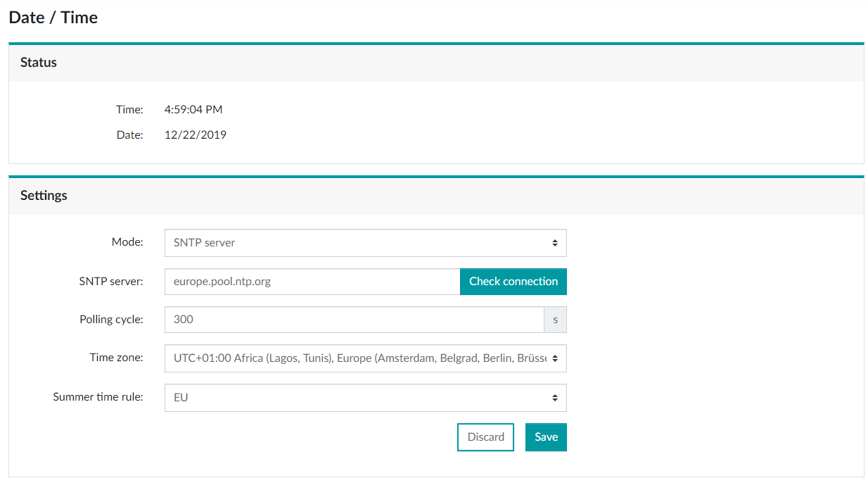Open the Mode dropdown
This screenshot has height=483, width=868.
tap(365, 242)
